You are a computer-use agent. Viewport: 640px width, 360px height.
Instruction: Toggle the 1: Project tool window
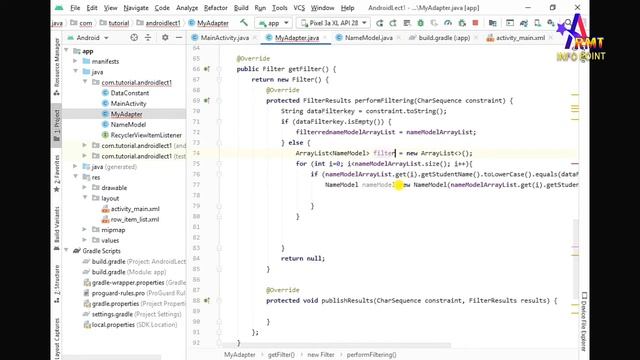[x=57, y=126]
